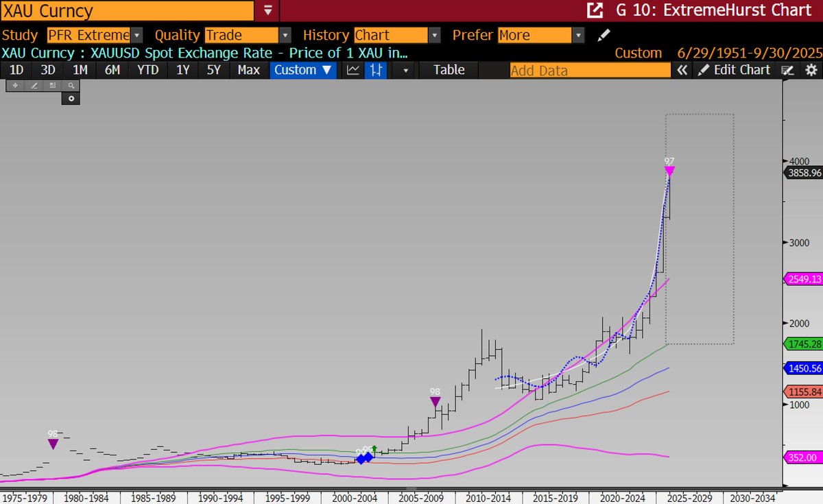Click the double-chevron collapse icon
The height and width of the screenshot is (504, 823).
coord(682,70)
